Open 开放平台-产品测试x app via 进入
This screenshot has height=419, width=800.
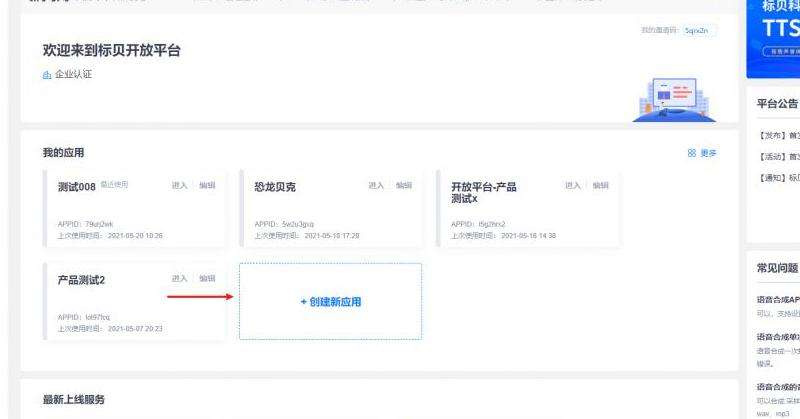pos(573,185)
